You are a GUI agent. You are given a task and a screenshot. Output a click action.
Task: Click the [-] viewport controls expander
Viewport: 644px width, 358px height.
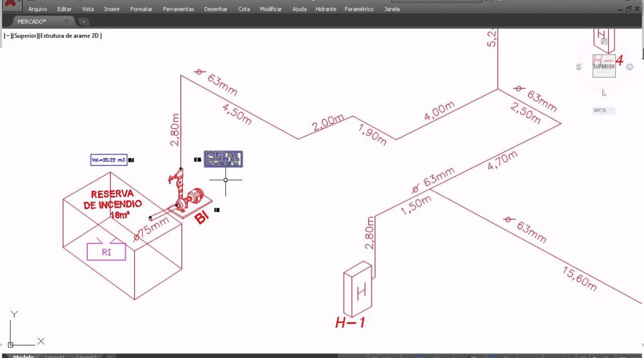(x=8, y=36)
